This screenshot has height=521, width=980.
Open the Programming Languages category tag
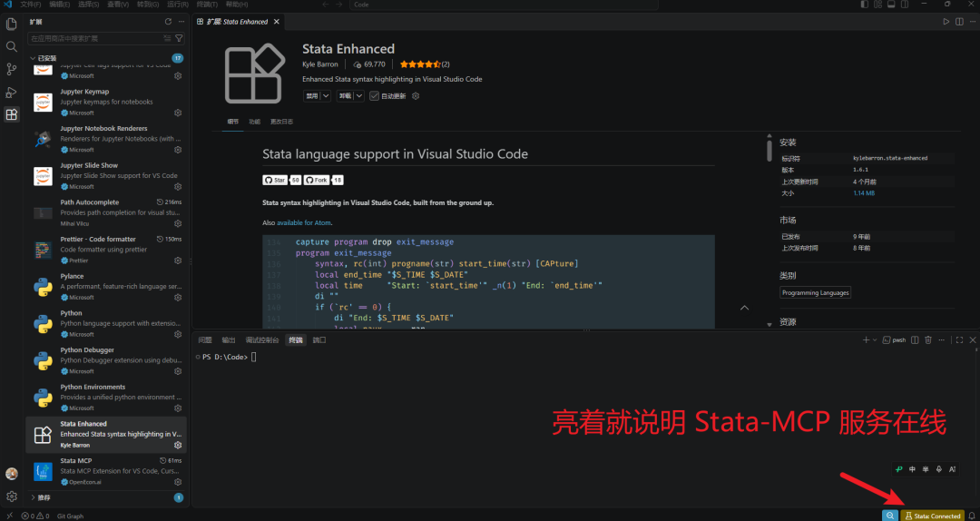(816, 292)
